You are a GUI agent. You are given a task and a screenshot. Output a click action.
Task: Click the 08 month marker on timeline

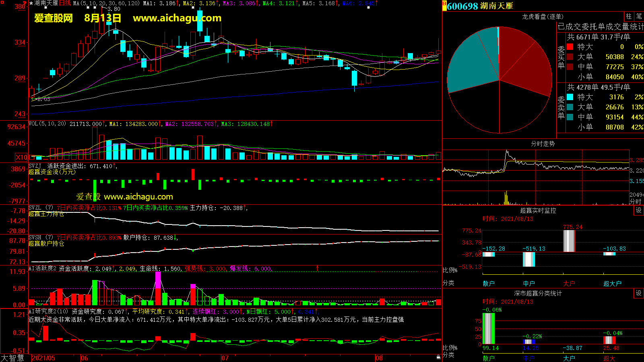coord(379,358)
